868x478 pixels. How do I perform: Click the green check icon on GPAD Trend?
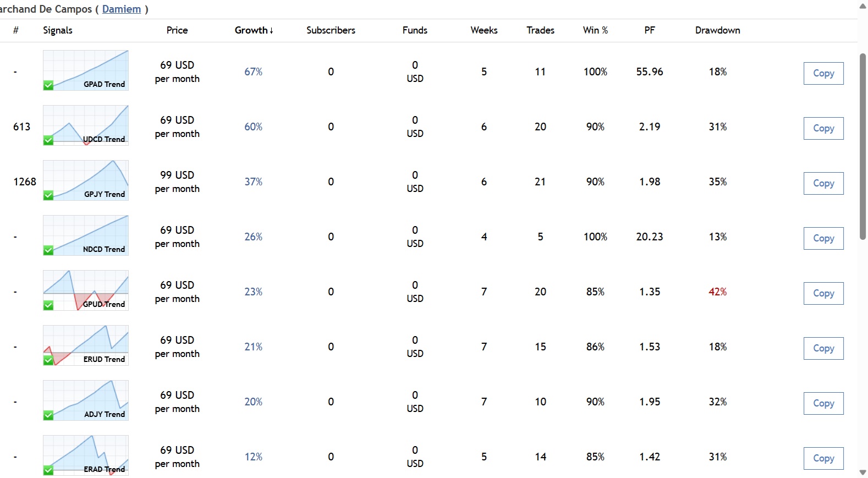point(48,85)
